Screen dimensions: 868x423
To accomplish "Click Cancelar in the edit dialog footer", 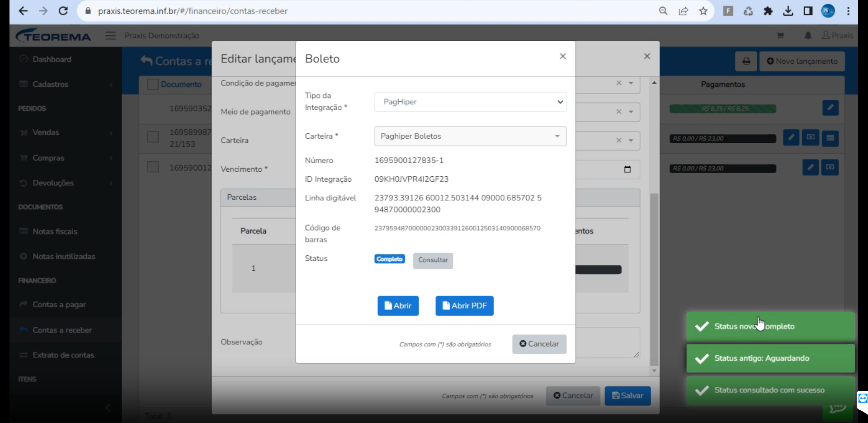I will [x=573, y=395].
